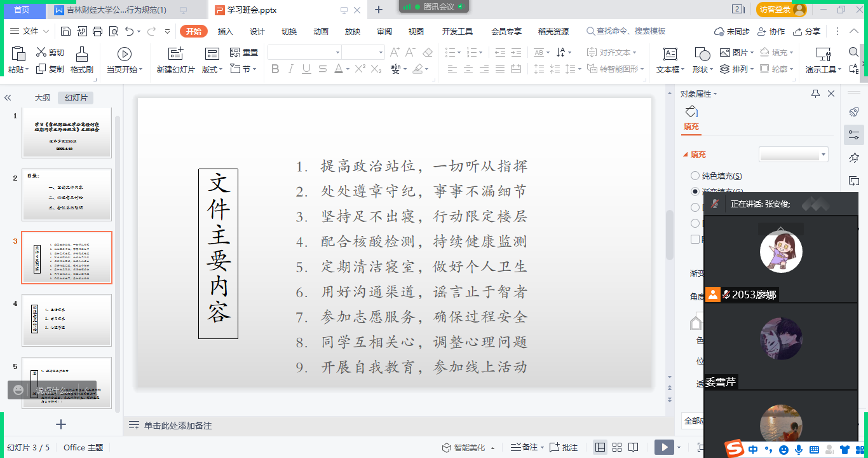868x458 pixels.
Task: Click the Print icon in quick toolbar
Action: pos(98,31)
